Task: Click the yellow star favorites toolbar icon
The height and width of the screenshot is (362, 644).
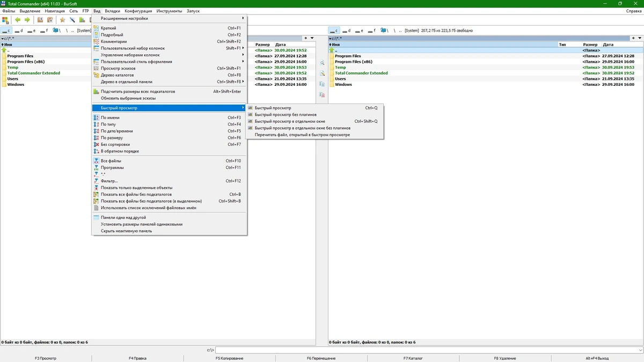Action: pyautogui.click(x=62, y=20)
